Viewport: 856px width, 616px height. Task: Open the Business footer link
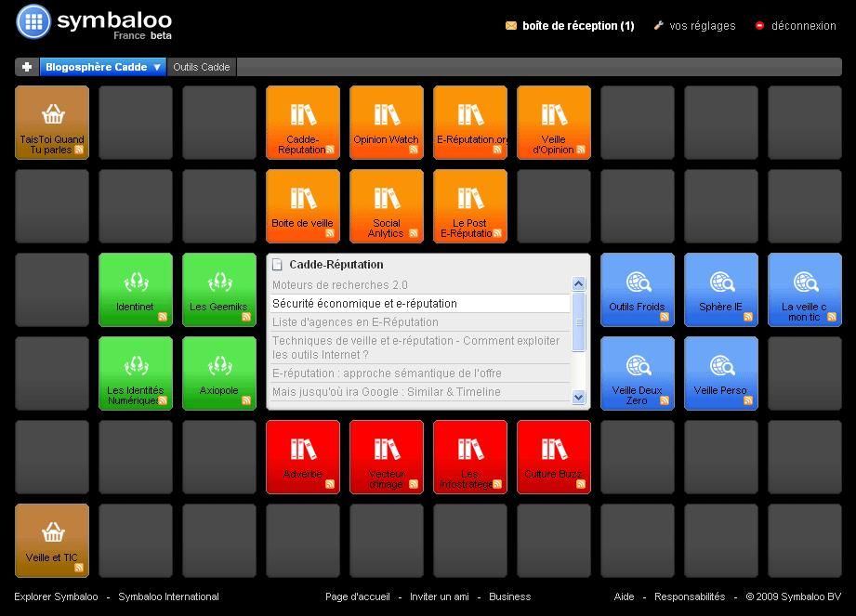click(x=510, y=596)
